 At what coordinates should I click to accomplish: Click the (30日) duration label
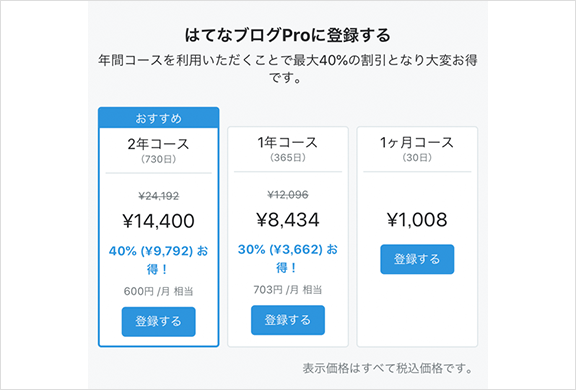click(417, 158)
